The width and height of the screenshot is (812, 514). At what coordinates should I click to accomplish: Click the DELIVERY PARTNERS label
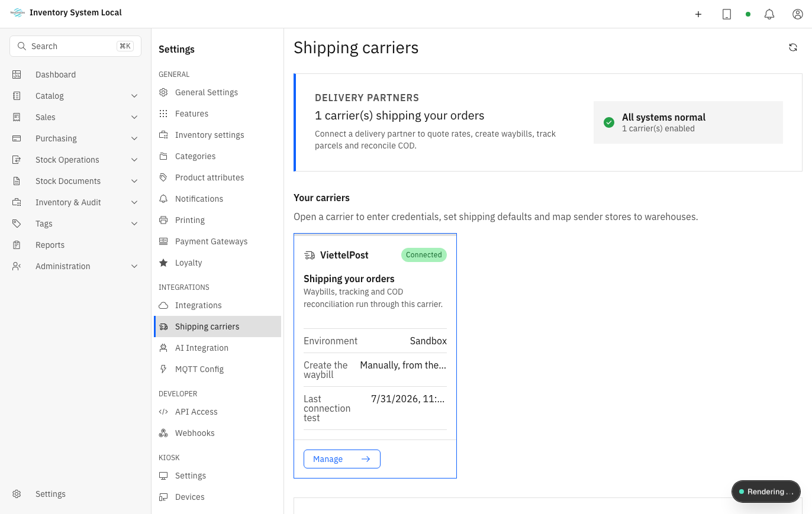click(367, 98)
